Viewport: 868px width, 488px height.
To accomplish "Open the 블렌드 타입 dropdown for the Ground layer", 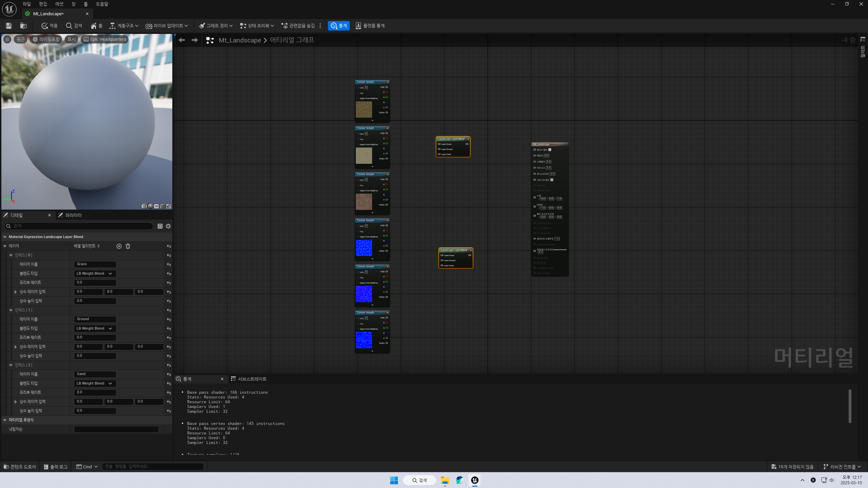I will tap(95, 329).
